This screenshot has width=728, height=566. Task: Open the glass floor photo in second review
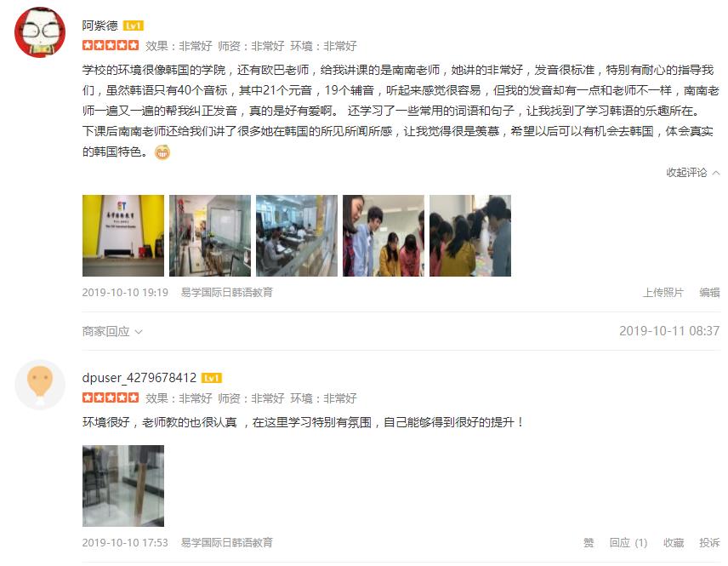pos(123,486)
